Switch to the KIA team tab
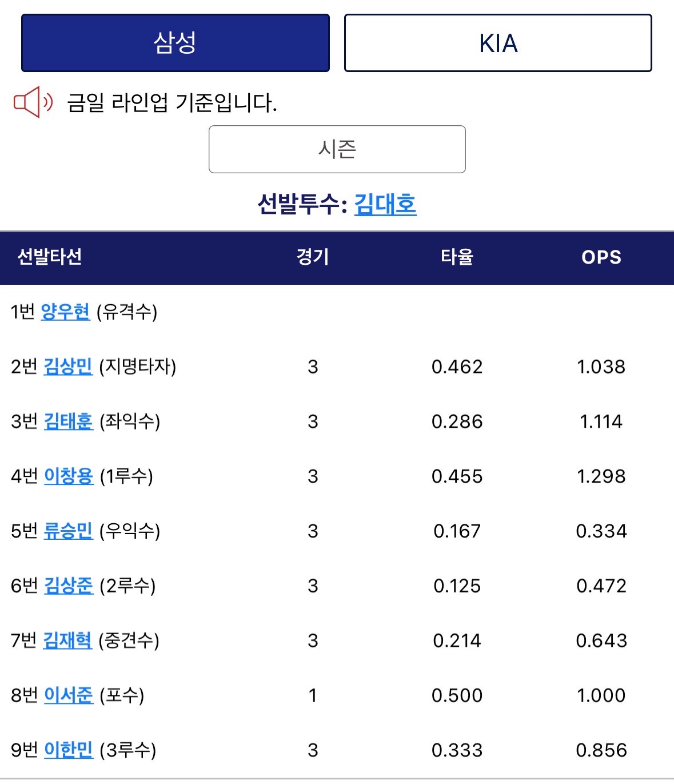 point(498,43)
